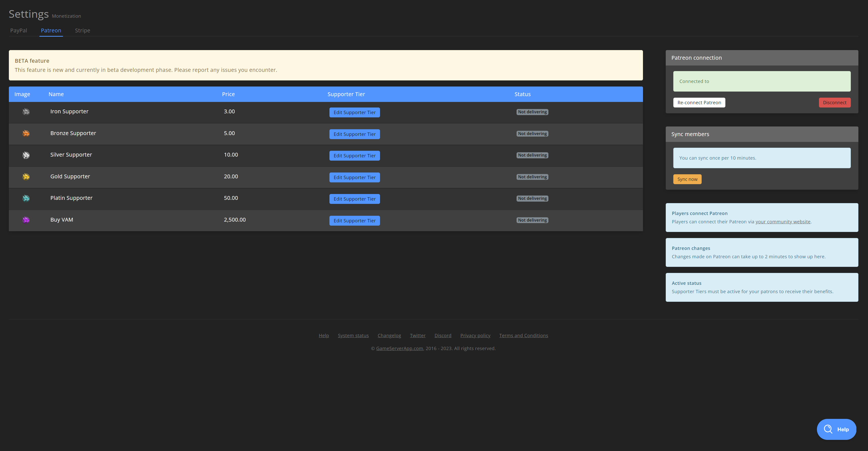Click the Silver Supporter tier image

tap(26, 155)
